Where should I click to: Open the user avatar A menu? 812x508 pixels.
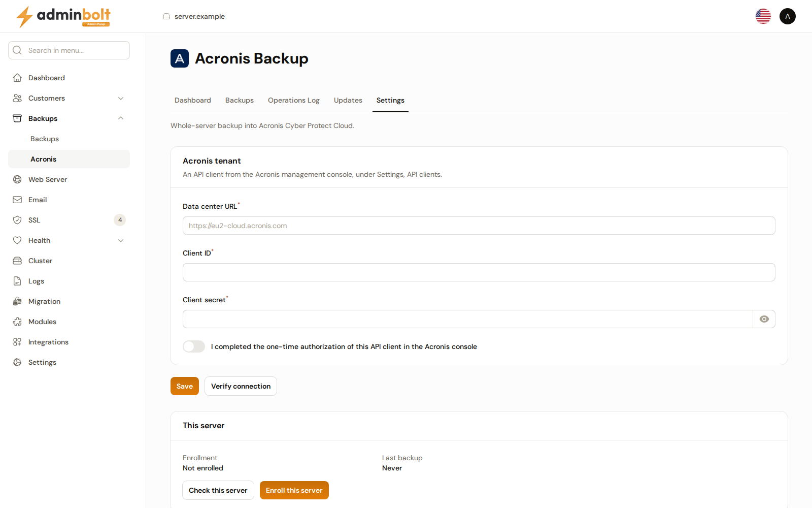[x=788, y=16]
